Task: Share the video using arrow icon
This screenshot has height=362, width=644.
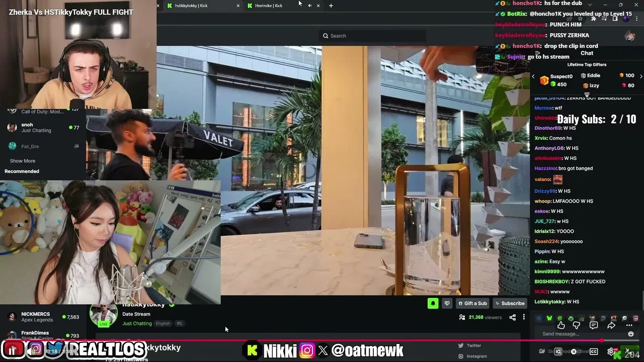Action: (611, 325)
